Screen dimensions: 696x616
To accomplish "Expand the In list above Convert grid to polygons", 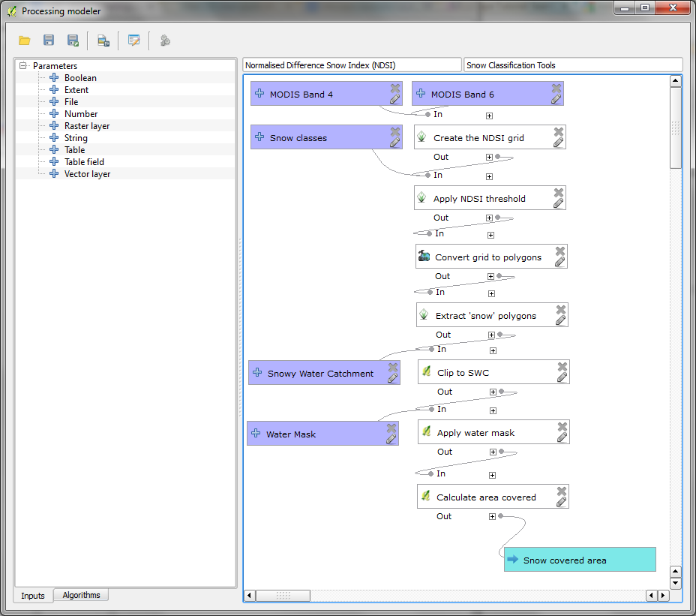I will (490, 236).
